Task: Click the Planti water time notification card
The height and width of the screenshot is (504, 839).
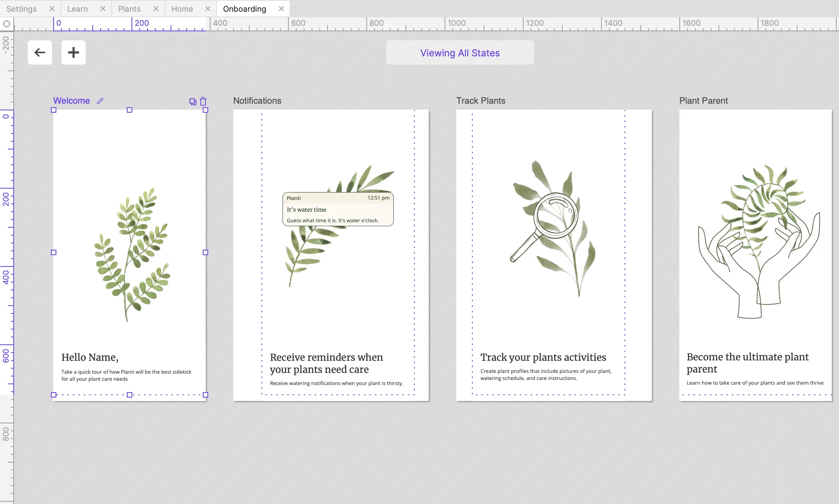Action: tap(338, 209)
